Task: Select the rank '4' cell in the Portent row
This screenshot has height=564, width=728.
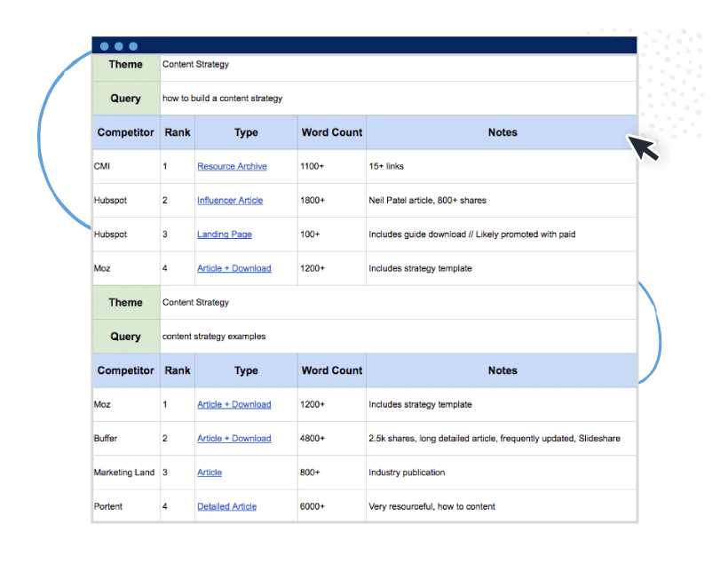Action: tap(178, 506)
